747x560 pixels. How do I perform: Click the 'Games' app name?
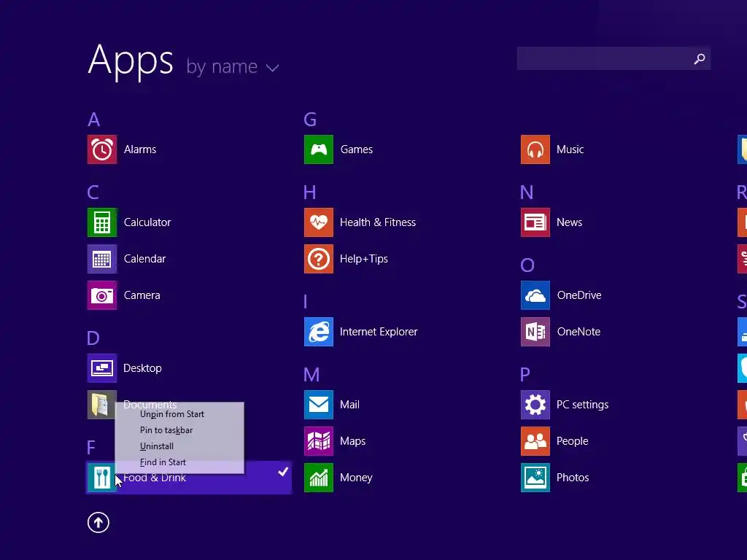(x=356, y=149)
